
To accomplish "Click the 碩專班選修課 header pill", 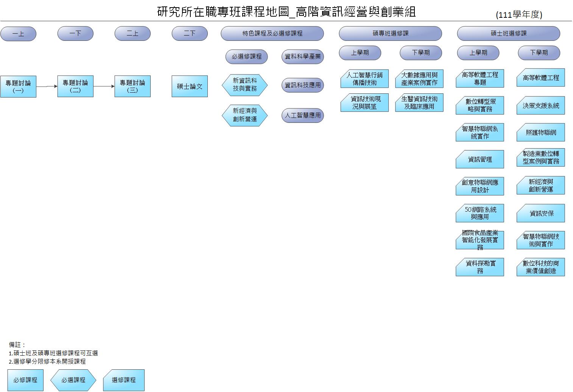I will pos(390,33).
